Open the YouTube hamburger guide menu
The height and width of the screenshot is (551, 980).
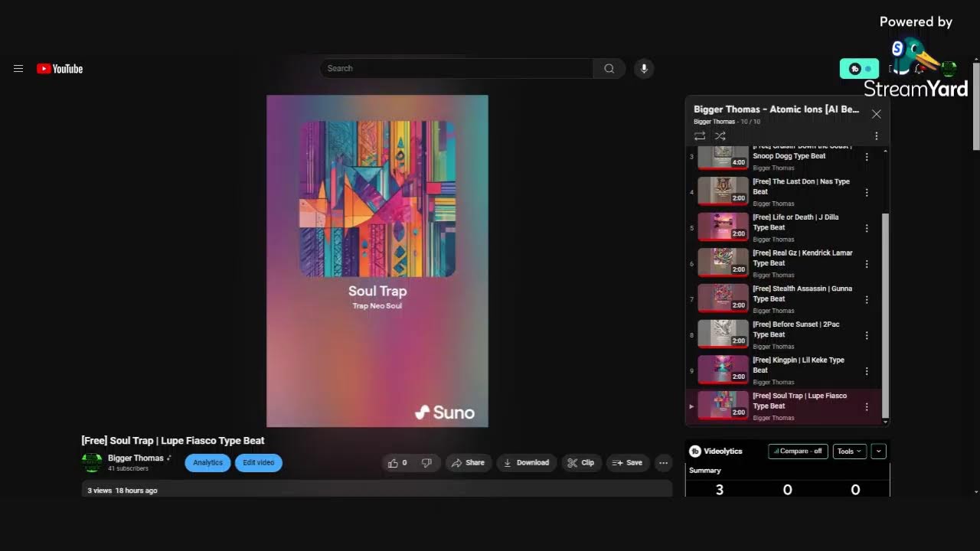pos(18,69)
